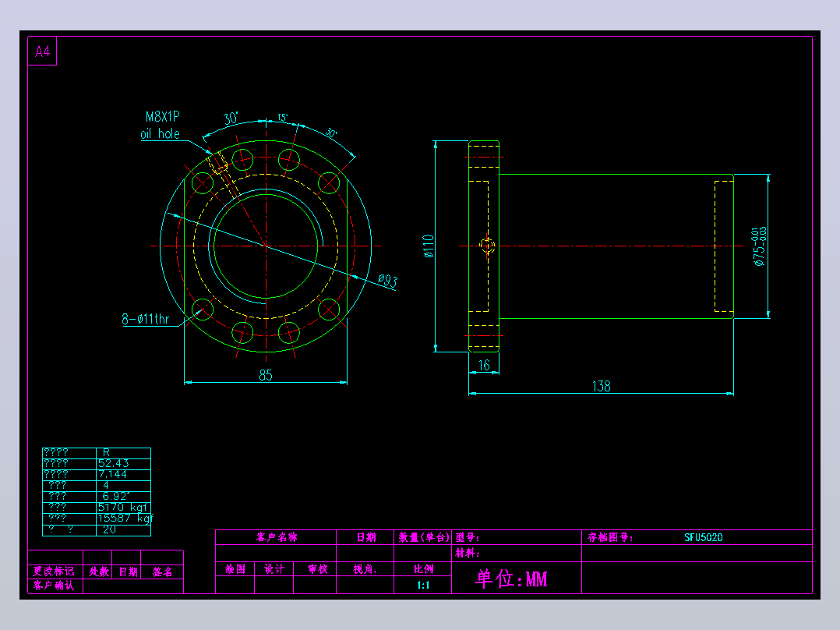Click the 52.43 value in table
Screen dimensions: 840x630
[x=113, y=463]
